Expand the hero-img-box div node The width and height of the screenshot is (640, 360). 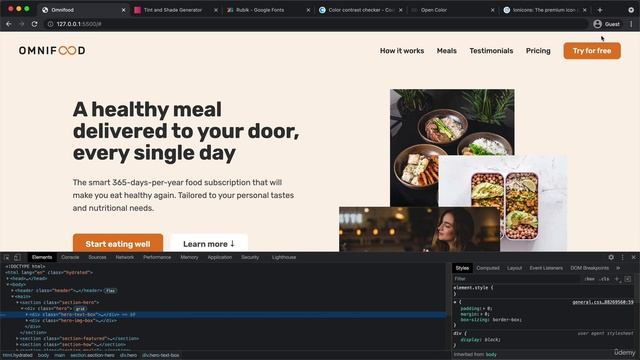tap(27, 321)
